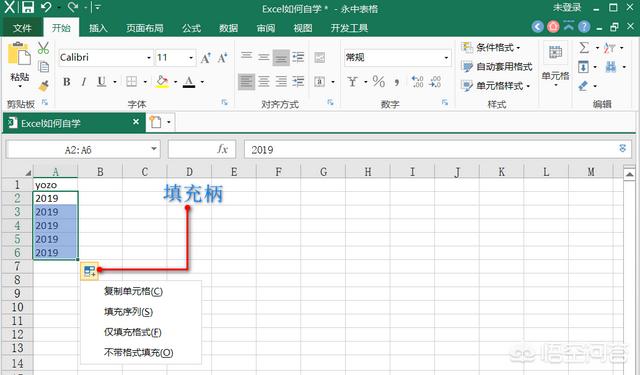Screen dimensions: 640x375
Task: Click the Undo arrow icon
Action: (46, 7)
